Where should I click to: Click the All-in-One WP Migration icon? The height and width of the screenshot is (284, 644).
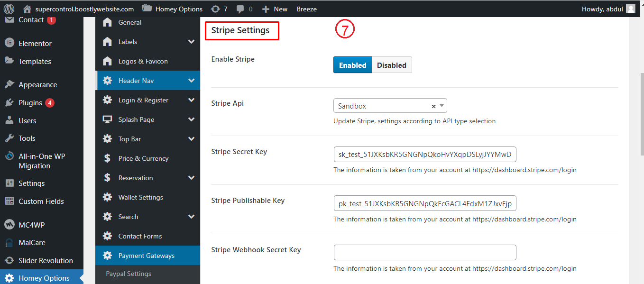[x=9, y=156]
